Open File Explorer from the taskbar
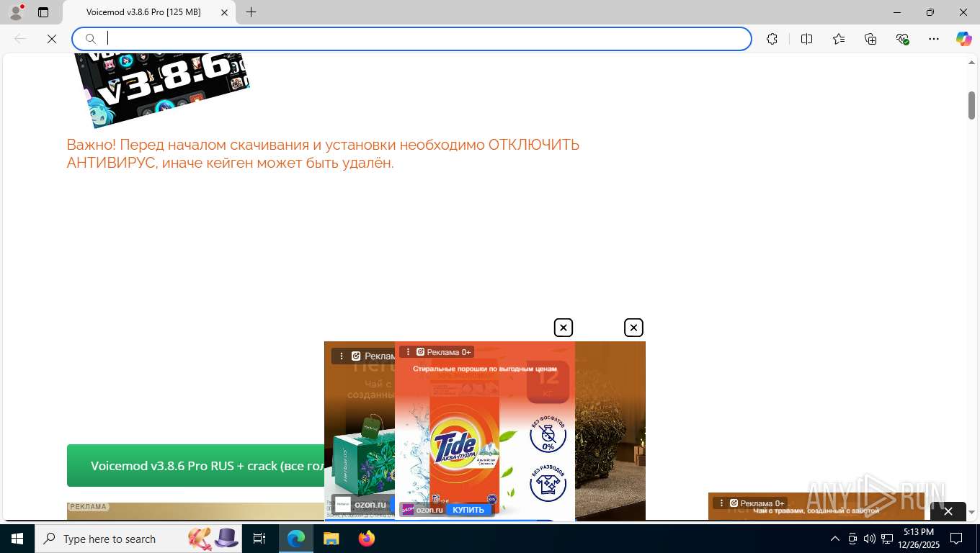Screen dimensions: 980x553 [331, 539]
